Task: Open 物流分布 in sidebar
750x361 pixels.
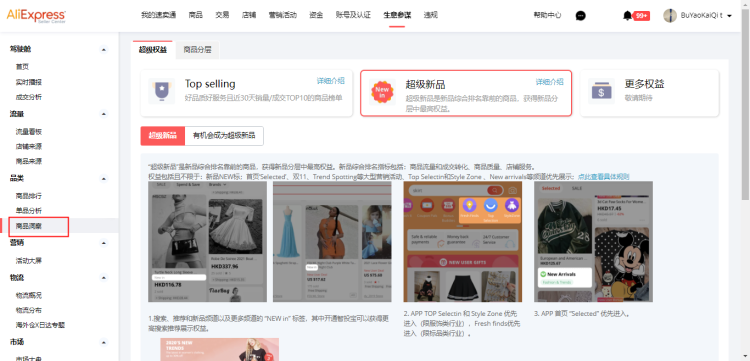Action: coord(29,310)
